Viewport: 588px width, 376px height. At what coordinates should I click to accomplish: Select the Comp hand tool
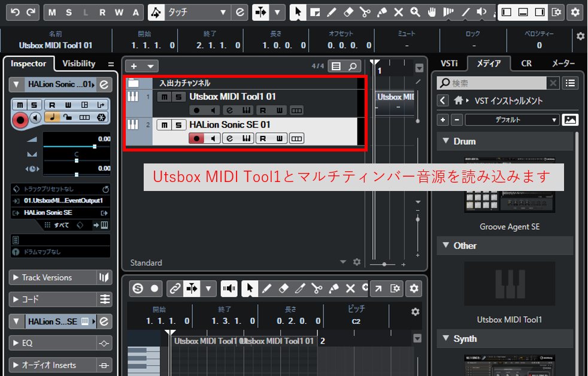(432, 13)
